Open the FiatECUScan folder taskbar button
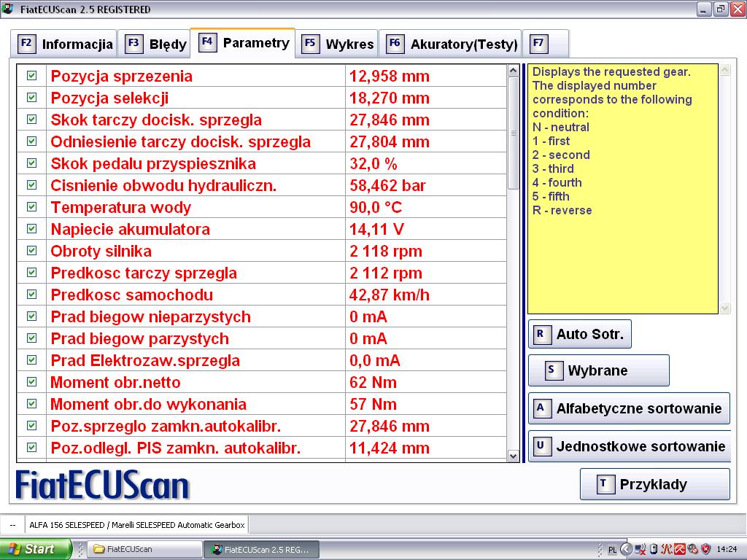Screen dimensions: 747x560 (x=145, y=550)
